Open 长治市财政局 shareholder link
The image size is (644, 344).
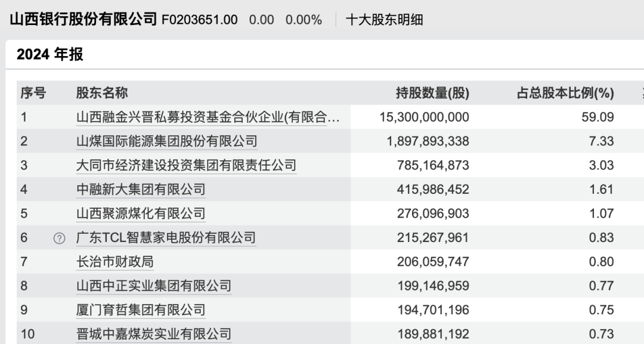115,262
